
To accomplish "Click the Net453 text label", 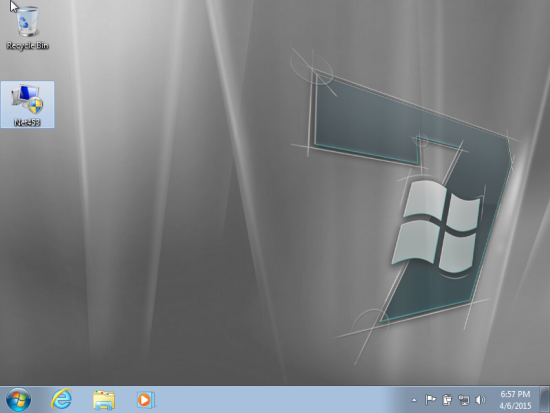I will (x=27, y=122).
